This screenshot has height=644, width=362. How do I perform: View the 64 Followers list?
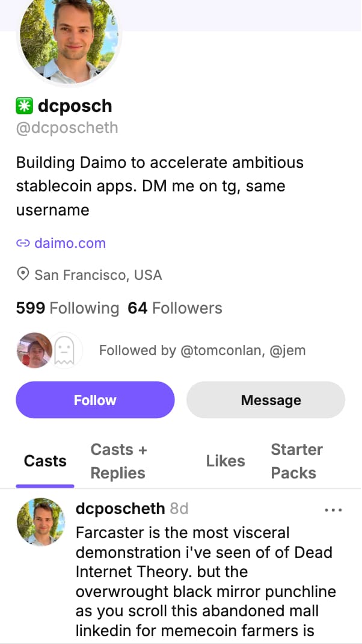coord(175,309)
